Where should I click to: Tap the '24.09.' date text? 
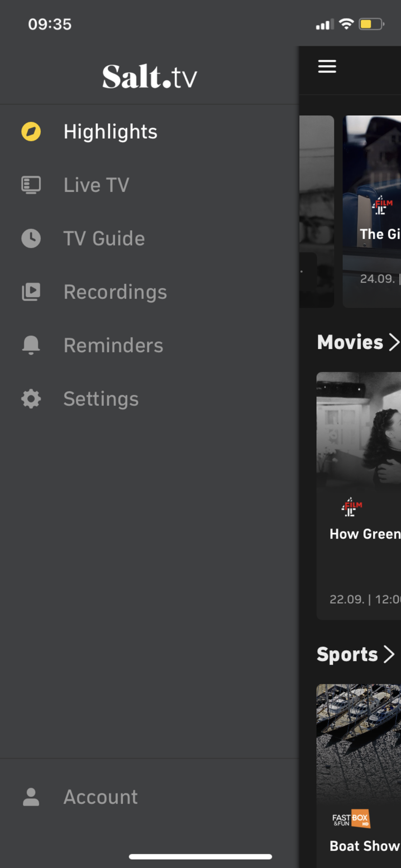tap(378, 278)
